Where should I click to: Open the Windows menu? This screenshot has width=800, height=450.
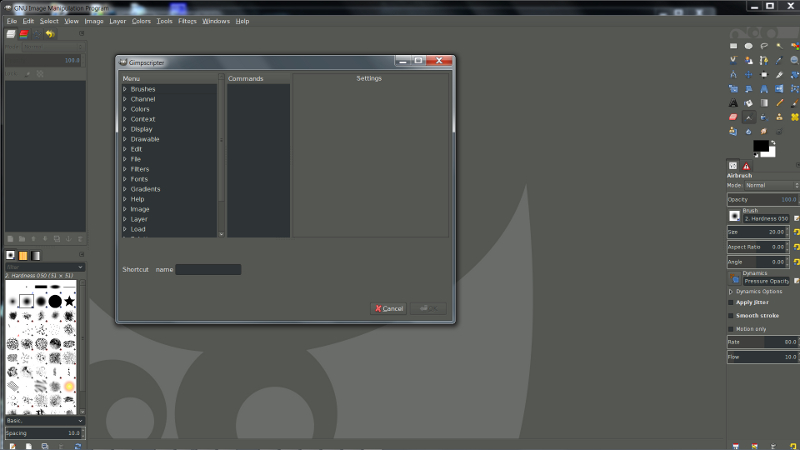point(216,21)
